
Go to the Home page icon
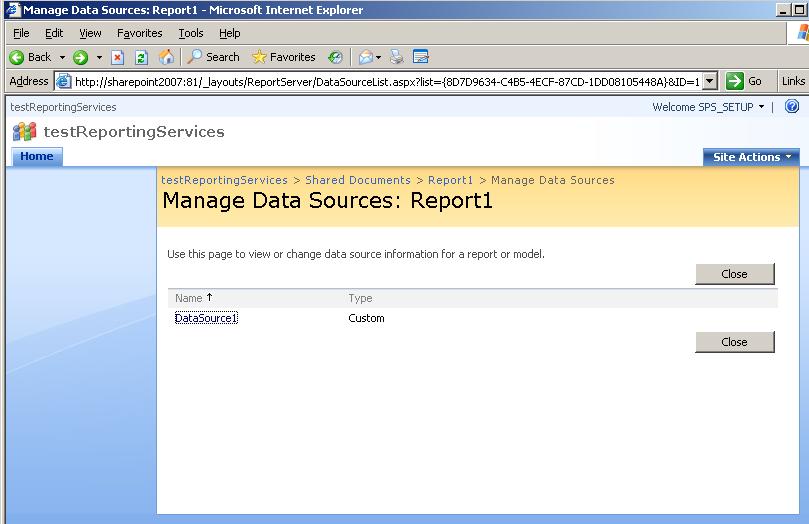tap(166, 57)
